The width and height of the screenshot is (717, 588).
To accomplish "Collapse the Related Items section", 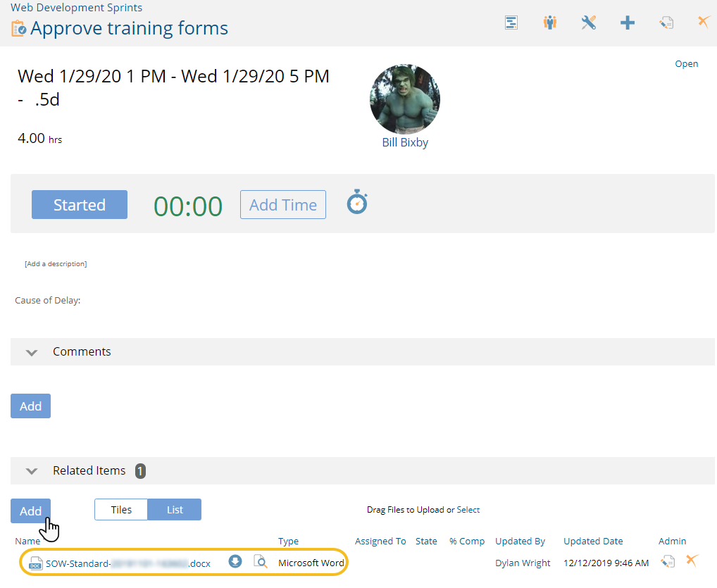I will [32, 471].
